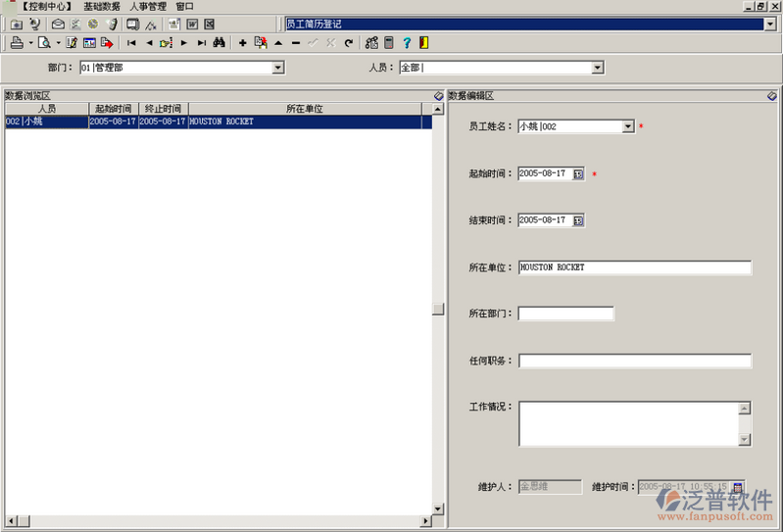
Task: Open the 基础数据 menu
Action: [102, 6]
